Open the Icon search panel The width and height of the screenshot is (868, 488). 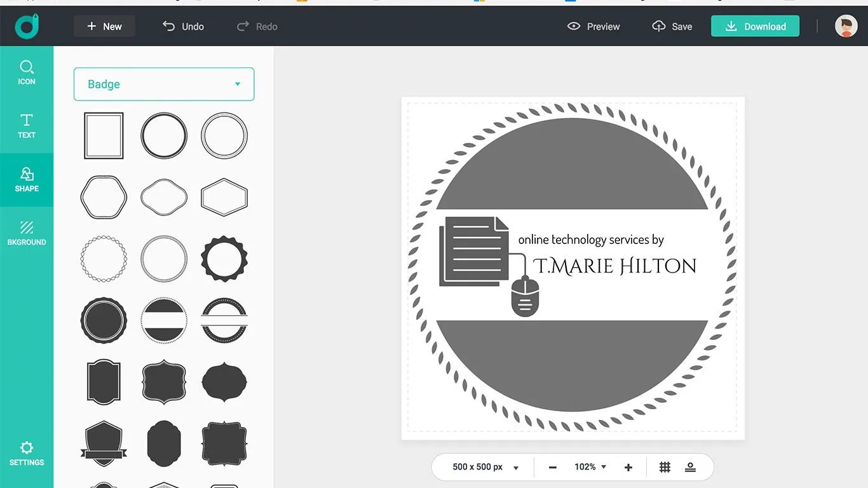coord(27,72)
